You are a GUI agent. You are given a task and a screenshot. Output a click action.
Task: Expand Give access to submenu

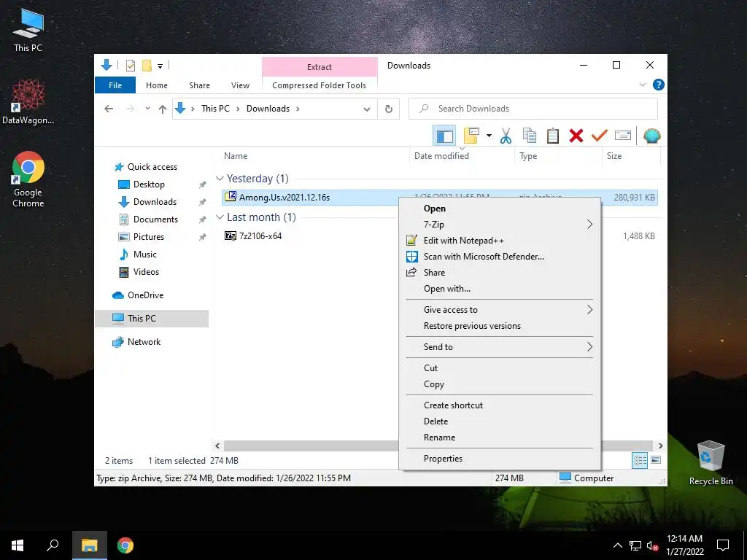[499, 309]
